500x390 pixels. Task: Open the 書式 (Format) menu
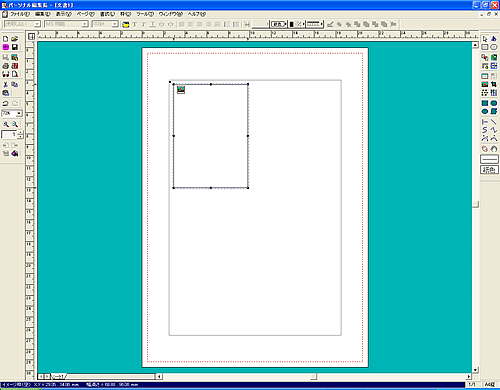tap(107, 14)
